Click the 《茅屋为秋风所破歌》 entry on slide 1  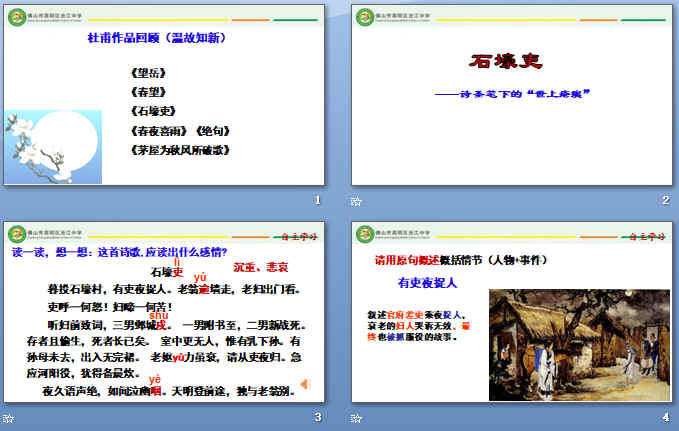[x=181, y=150]
